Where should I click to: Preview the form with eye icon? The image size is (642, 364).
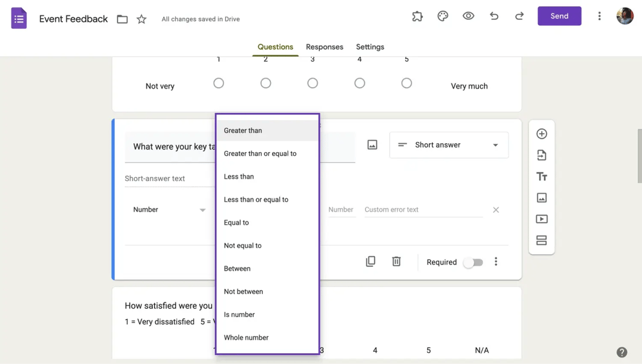[x=469, y=16]
